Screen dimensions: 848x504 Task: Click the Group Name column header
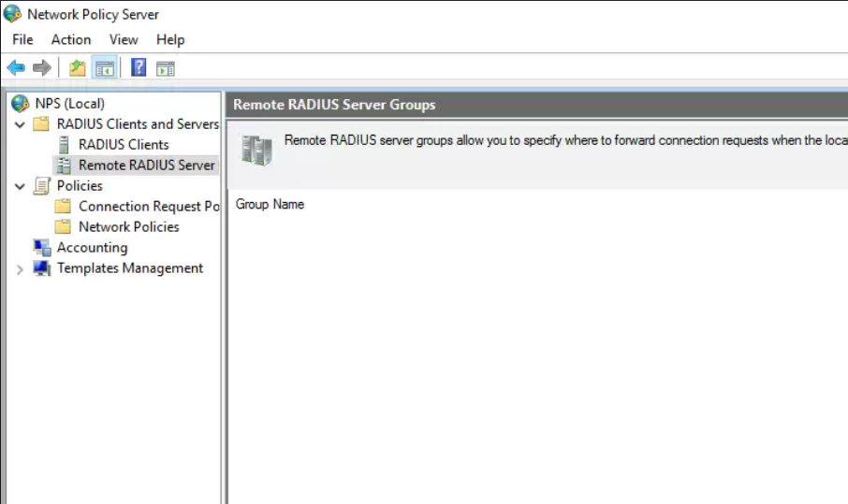(270, 204)
